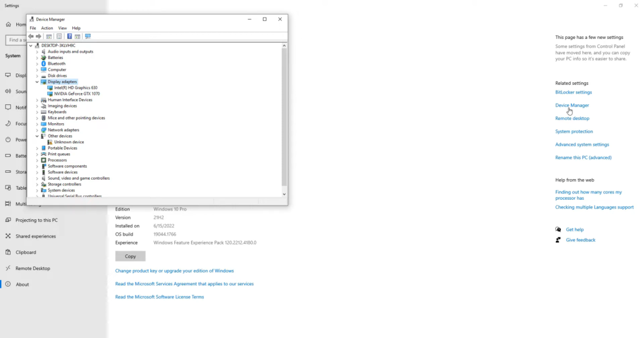Expand Sound, video and game controllers node

(37, 178)
